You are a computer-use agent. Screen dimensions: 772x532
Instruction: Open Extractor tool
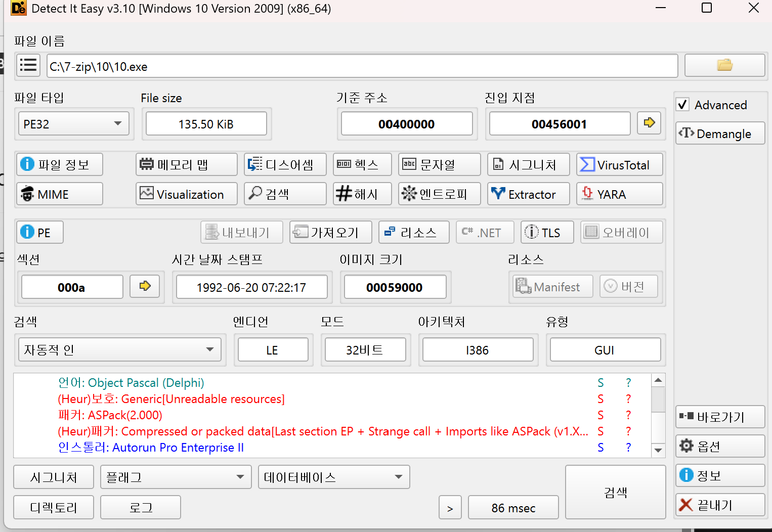[x=529, y=194]
